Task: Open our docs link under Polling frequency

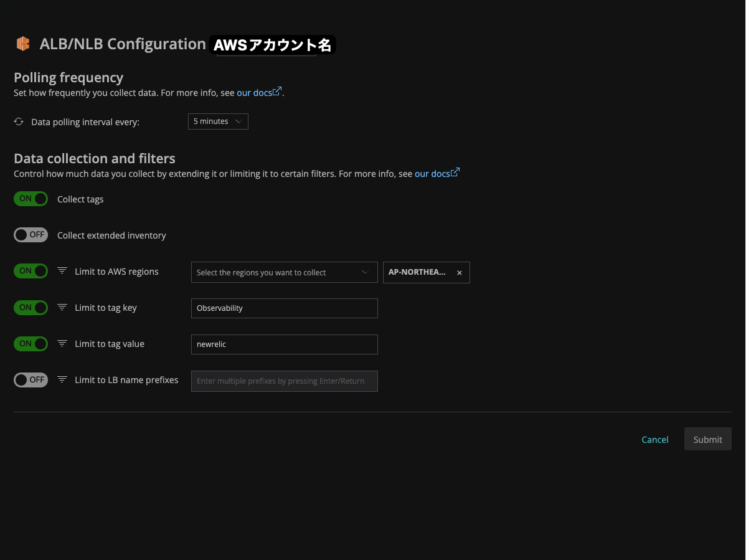Action: click(259, 92)
